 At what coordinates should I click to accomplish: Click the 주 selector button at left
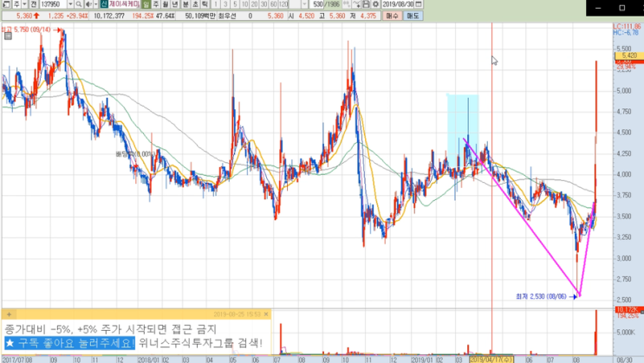click(x=16, y=4)
